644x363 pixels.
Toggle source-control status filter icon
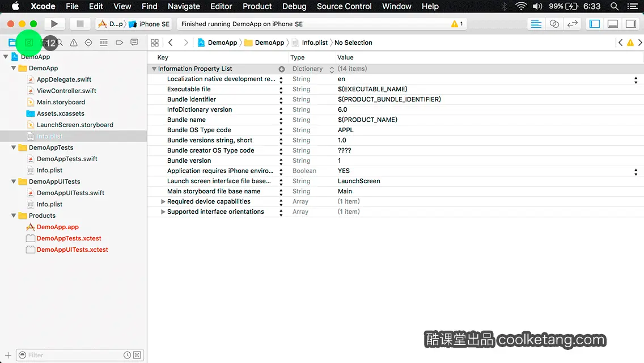pyautogui.click(x=137, y=355)
